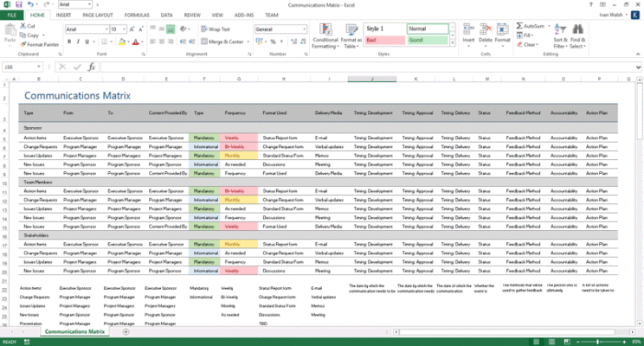644x346 pixels.
Task: Toggle Italic formatting
Action: [78, 42]
